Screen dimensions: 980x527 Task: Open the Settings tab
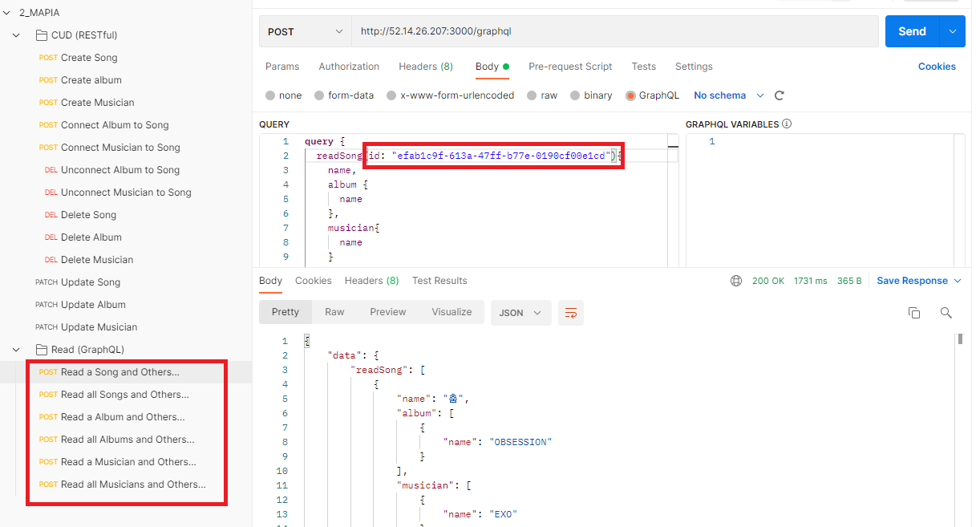pyautogui.click(x=694, y=67)
